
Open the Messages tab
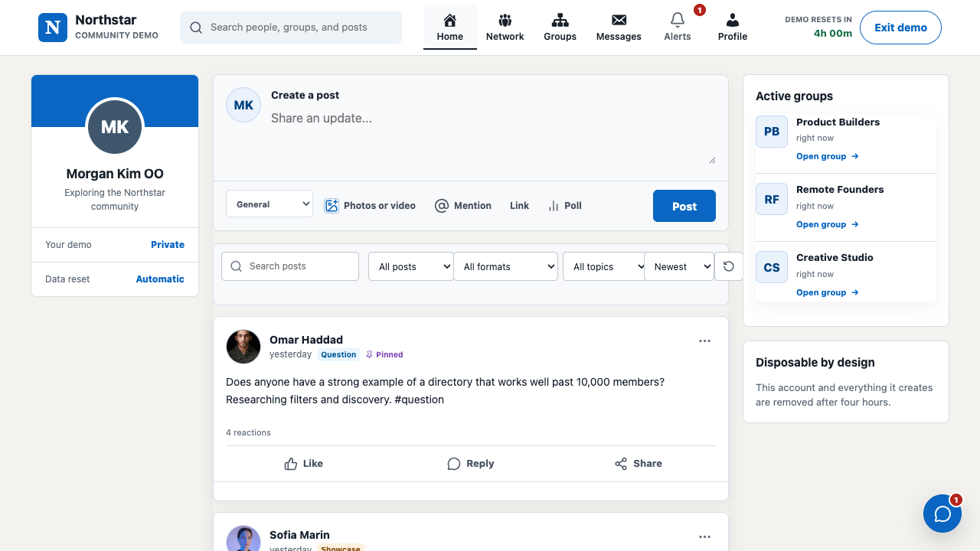pyautogui.click(x=619, y=28)
